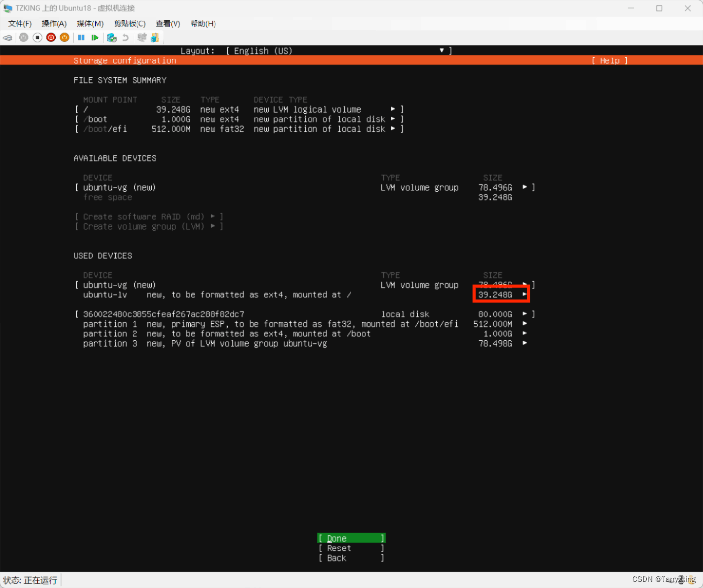Screen dimensions: 703x588
Task: Open the 剪贴板(C) menu
Action: coord(130,24)
